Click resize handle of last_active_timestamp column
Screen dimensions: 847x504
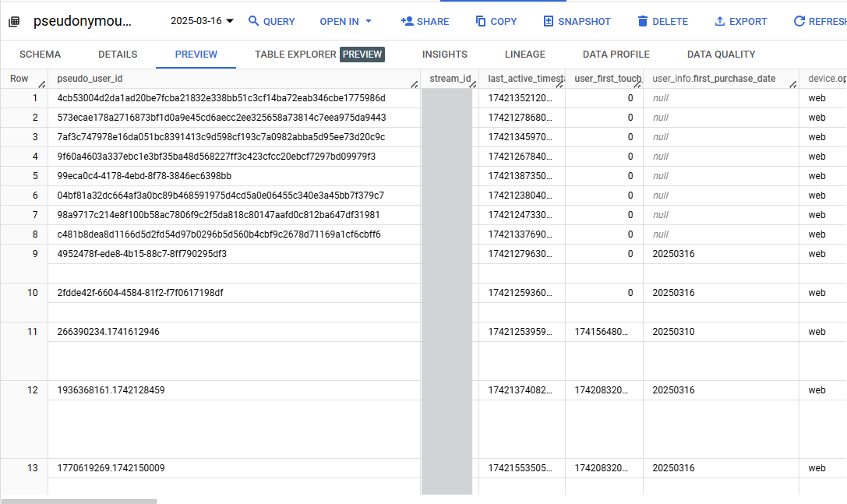click(x=559, y=84)
